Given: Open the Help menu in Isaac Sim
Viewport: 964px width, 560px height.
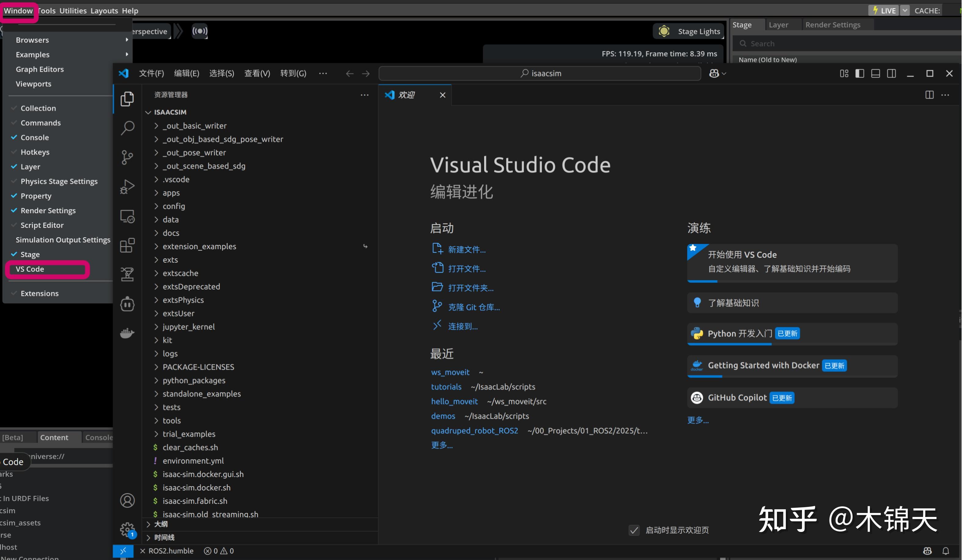Looking at the screenshot, I should coord(130,10).
